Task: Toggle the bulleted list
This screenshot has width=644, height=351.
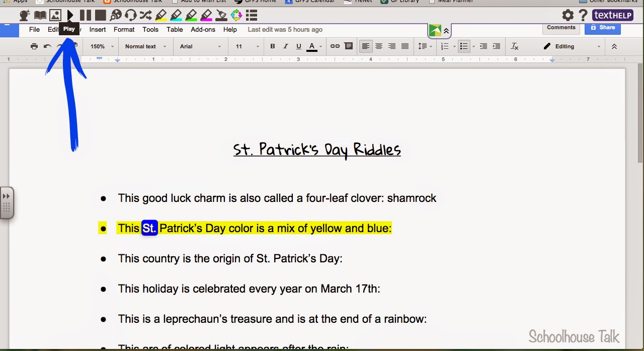Action: (x=464, y=46)
